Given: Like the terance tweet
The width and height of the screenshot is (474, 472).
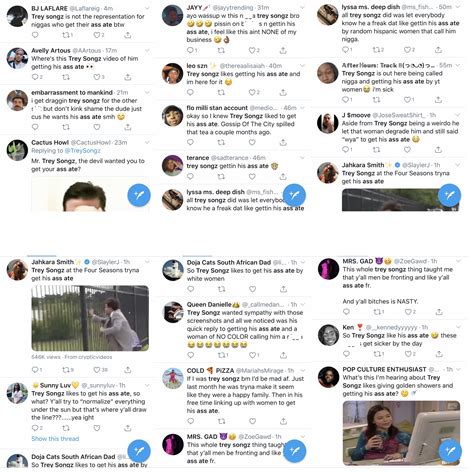Looking at the screenshot, I should [252, 176].
